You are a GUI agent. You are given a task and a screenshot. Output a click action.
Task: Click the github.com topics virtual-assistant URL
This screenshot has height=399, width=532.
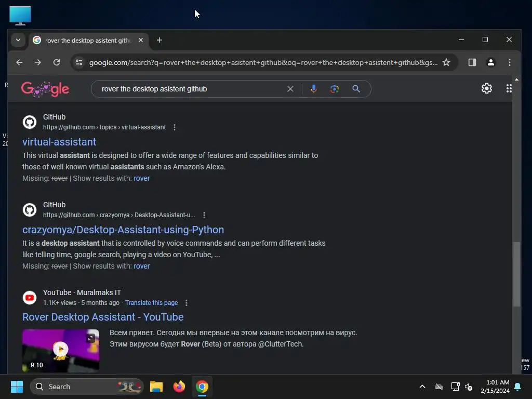click(x=104, y=127)
